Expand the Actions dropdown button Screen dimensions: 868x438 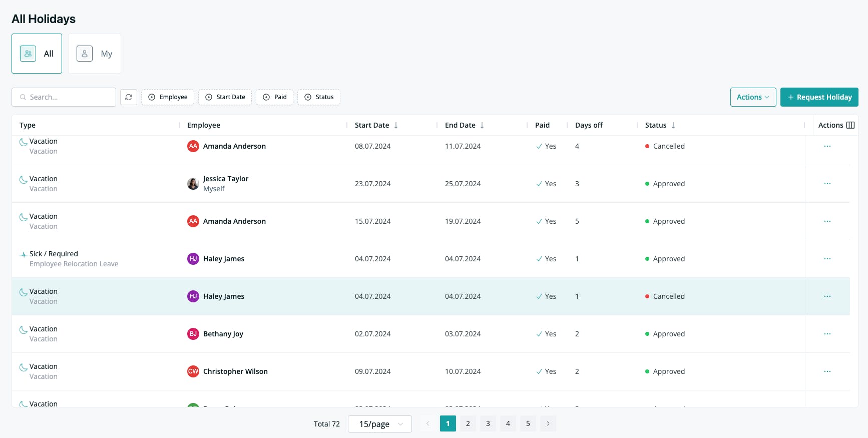753,97
